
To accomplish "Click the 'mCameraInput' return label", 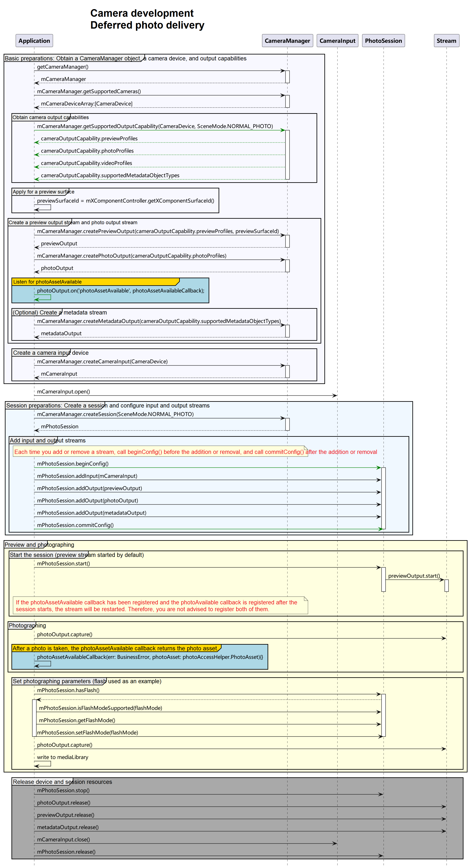I will (x=59, y=374).
